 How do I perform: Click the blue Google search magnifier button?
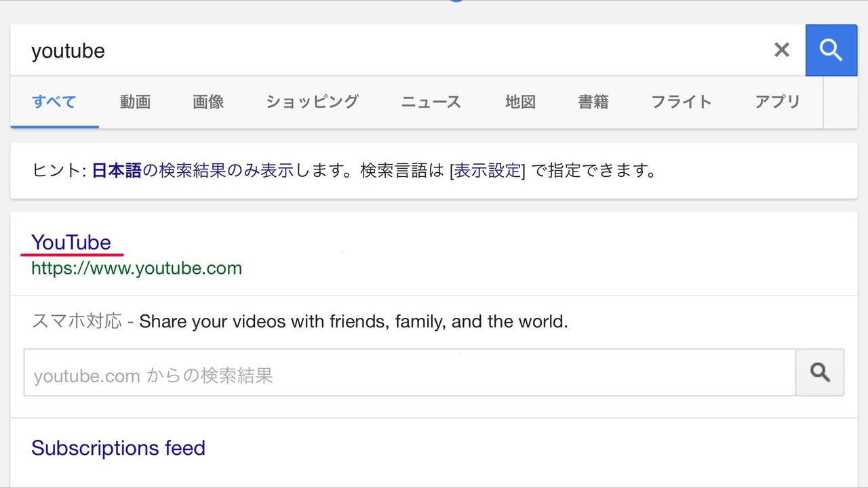[x=831, y=50]
